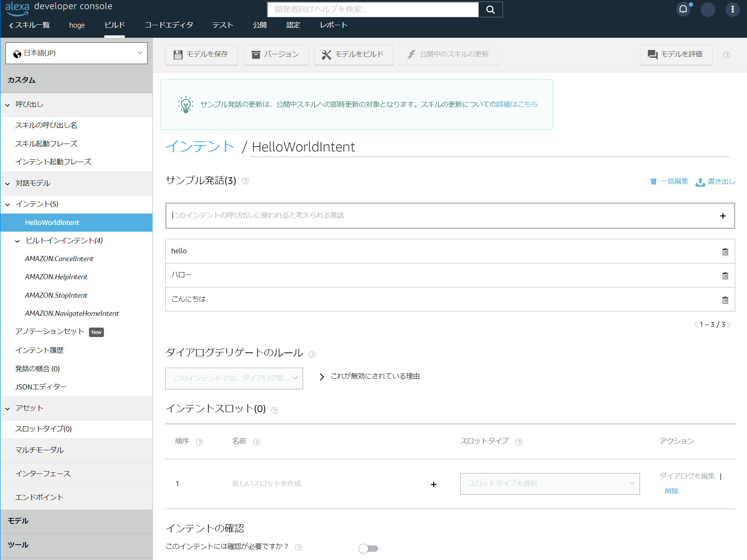
Task: Click help icon beside intent confirmation question
Action: pyautogui.click(x=298, y=547)
